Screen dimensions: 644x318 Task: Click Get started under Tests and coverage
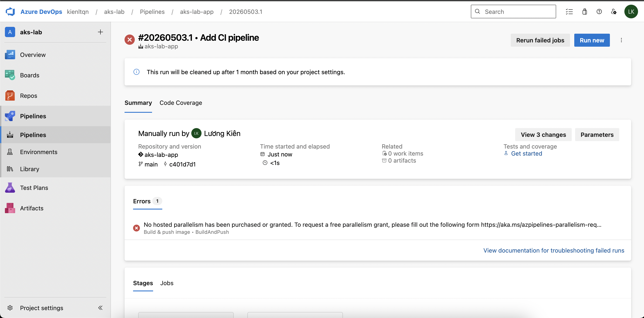tap(527, 153)
